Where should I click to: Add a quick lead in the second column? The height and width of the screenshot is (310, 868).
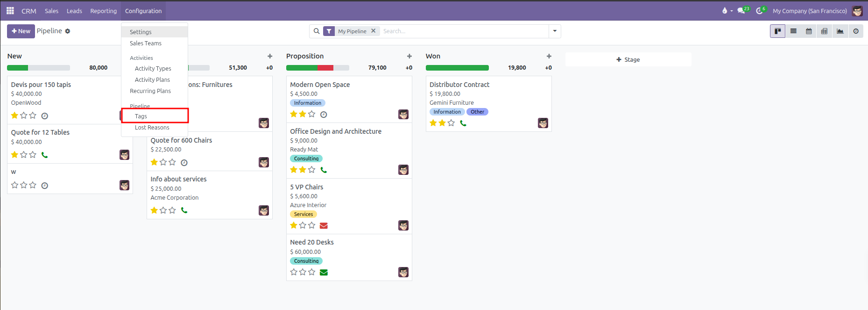tap(270, 56)
